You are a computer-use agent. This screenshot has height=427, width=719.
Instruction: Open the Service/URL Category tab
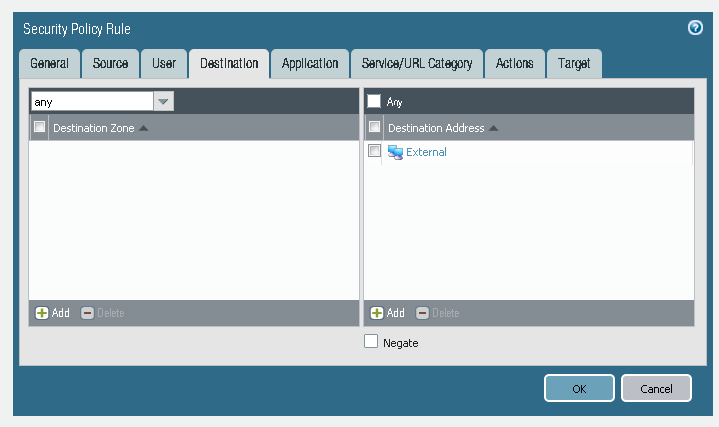click(417, 63)
